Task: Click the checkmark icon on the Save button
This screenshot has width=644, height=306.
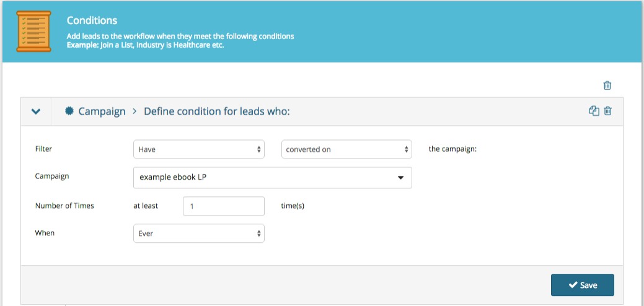Action: pyautogui.click(x=573, y=285)
